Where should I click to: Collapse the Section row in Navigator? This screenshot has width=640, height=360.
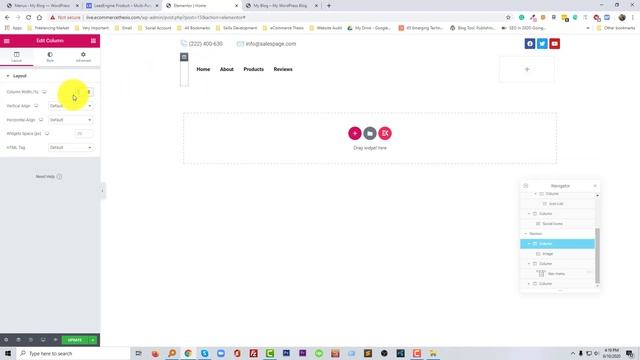(526, 234)
